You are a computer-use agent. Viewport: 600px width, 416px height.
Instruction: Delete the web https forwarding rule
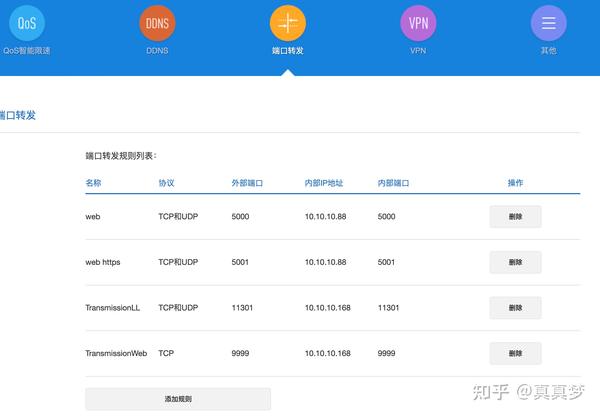[515, 262]
